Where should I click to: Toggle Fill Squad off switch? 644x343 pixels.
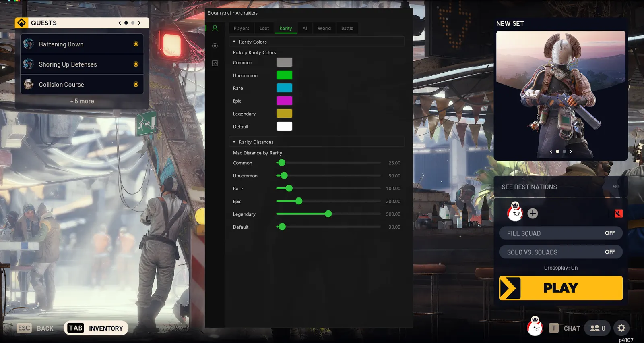pos(561,233)
